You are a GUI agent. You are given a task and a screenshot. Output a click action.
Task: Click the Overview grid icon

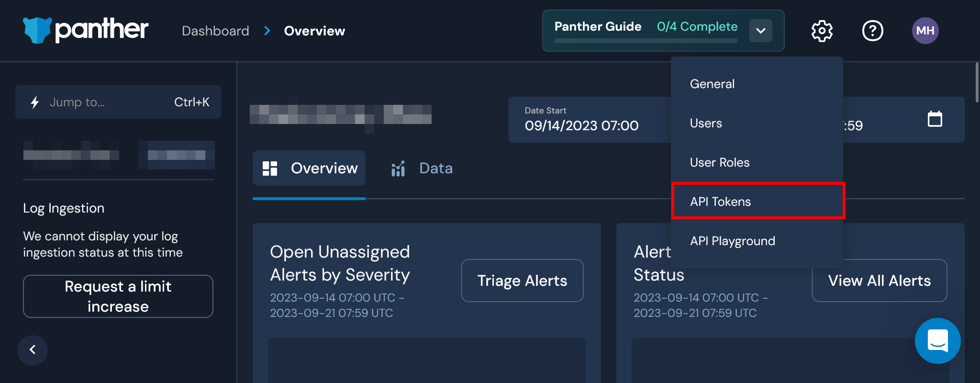[270, 169]
